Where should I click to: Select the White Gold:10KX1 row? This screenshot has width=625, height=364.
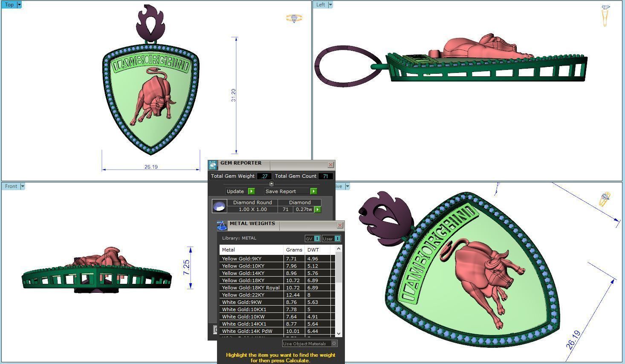pos(278,309)
